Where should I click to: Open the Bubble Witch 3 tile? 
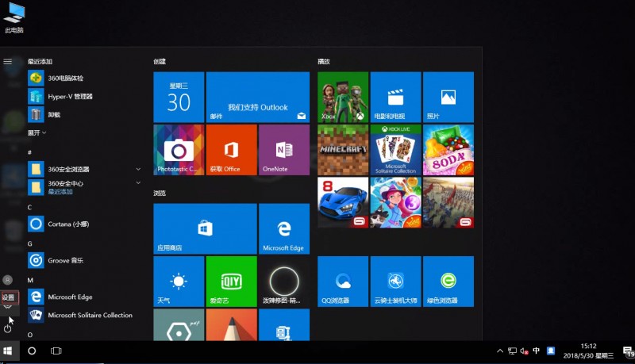[x=395, y=202]
